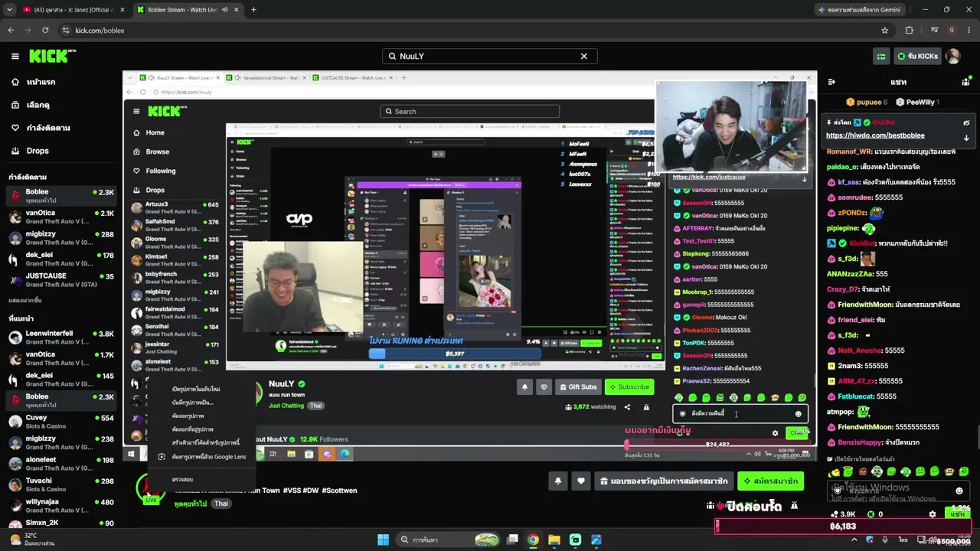
Task: Click the address bar showing kick.com/boblee
Action: 473,30
